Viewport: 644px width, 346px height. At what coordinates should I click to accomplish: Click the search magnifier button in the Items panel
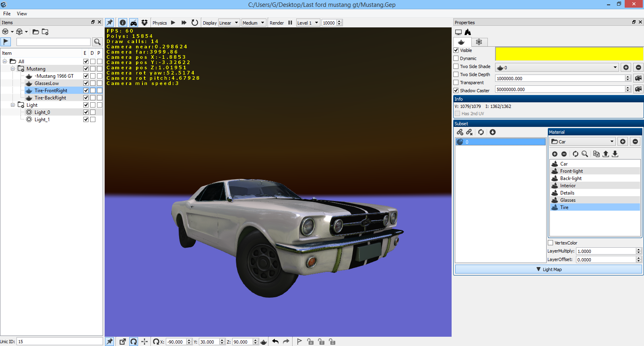97,41
